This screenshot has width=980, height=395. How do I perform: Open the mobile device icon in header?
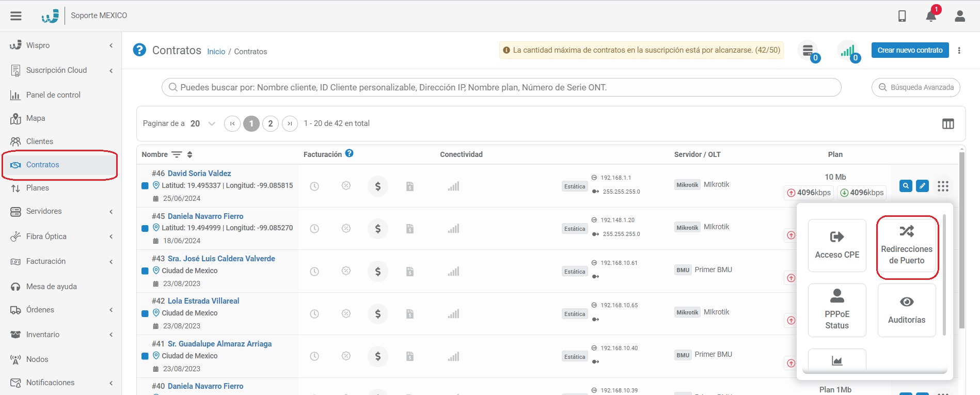[902, 16]
